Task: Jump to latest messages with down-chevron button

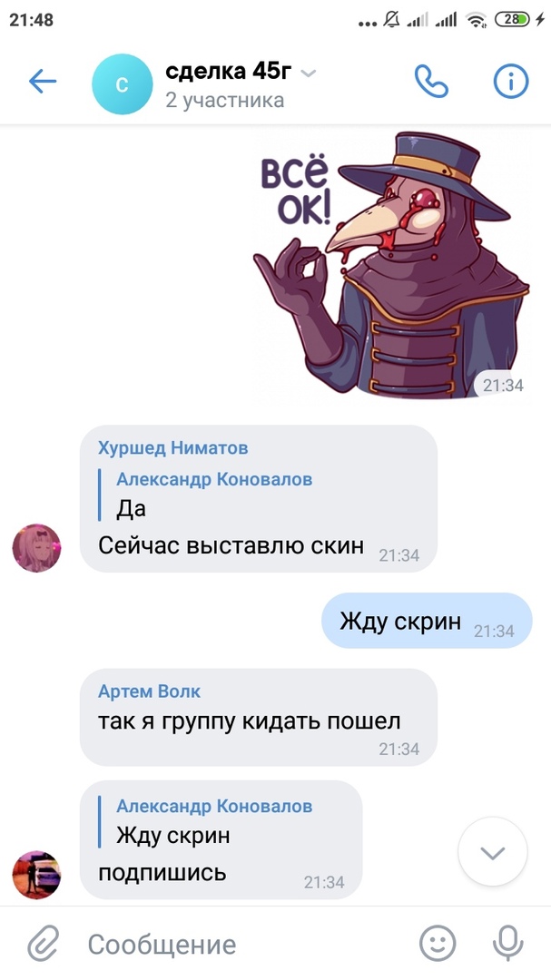Action: click(x=493, y=852)
